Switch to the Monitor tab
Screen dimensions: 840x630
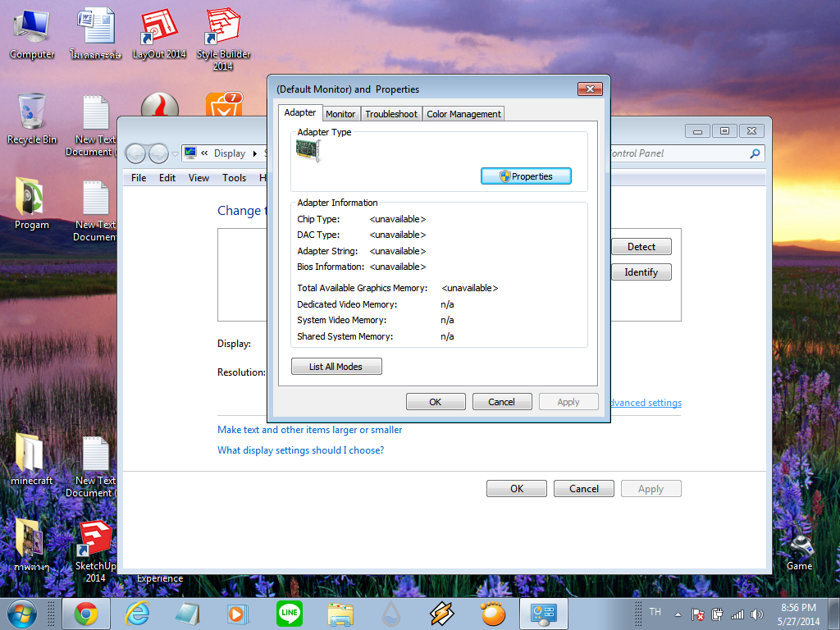coord(340,114)
